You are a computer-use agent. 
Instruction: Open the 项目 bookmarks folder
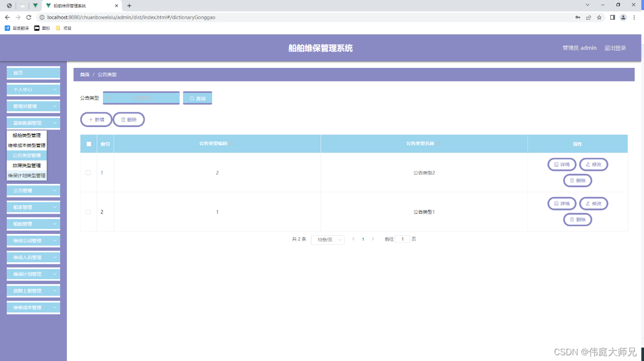(x=64, y=28)
